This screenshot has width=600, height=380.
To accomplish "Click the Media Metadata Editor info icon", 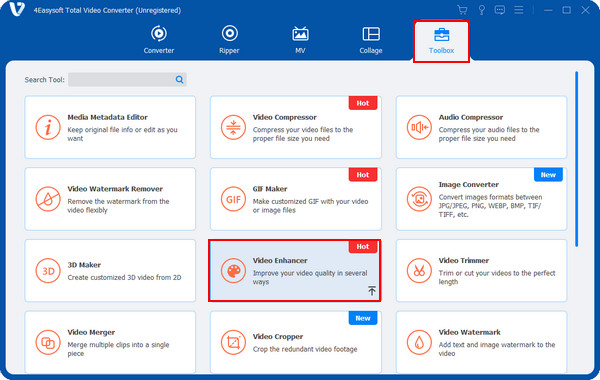I will [48, 127].
